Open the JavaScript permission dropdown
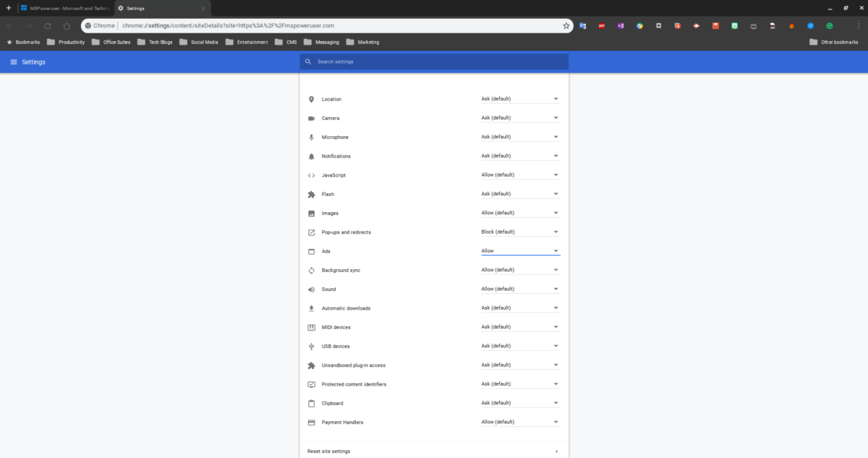Screen dimensions: 868x458 (519, 174)
